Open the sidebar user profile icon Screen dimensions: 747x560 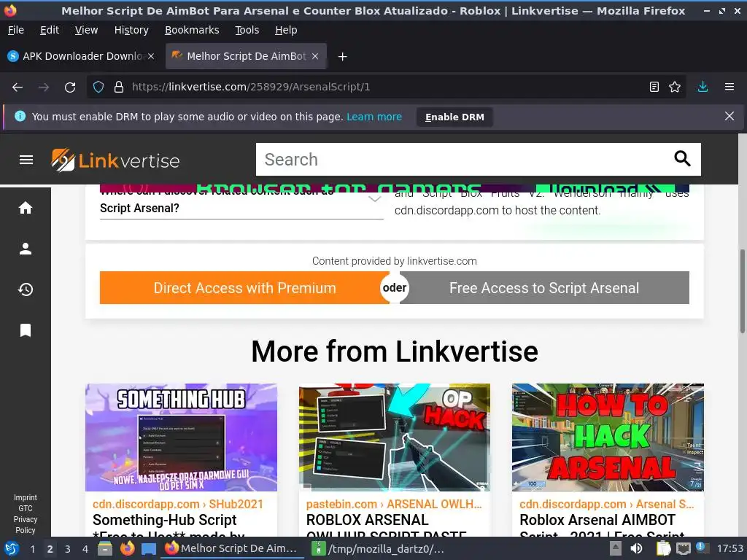tap(26, 249)
